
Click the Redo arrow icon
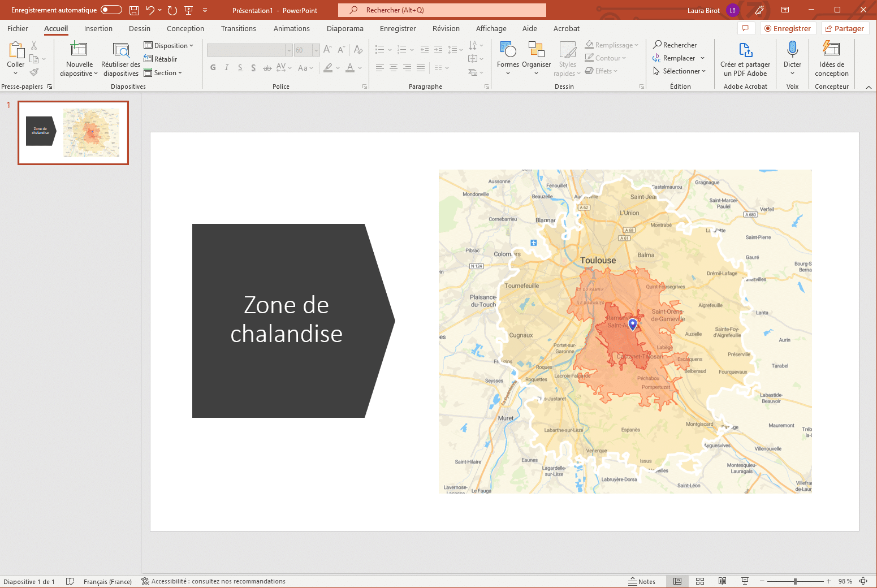[172, 10]
